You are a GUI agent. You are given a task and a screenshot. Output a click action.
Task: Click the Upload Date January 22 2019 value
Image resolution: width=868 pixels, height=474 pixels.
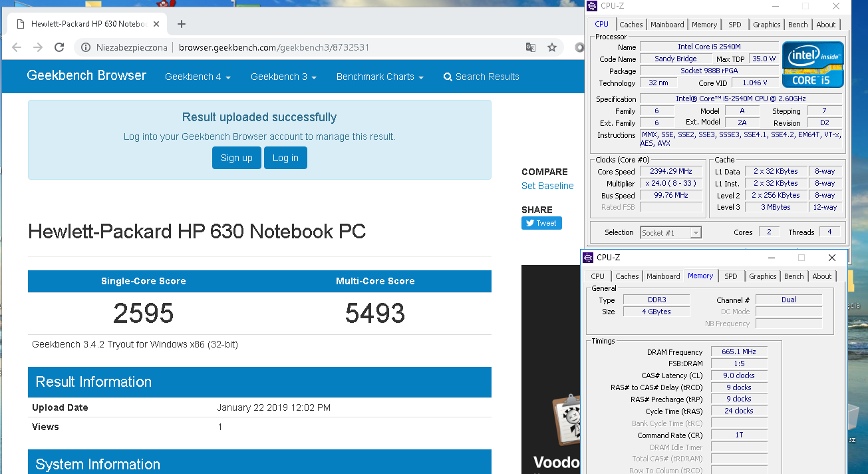click(273, 407)
